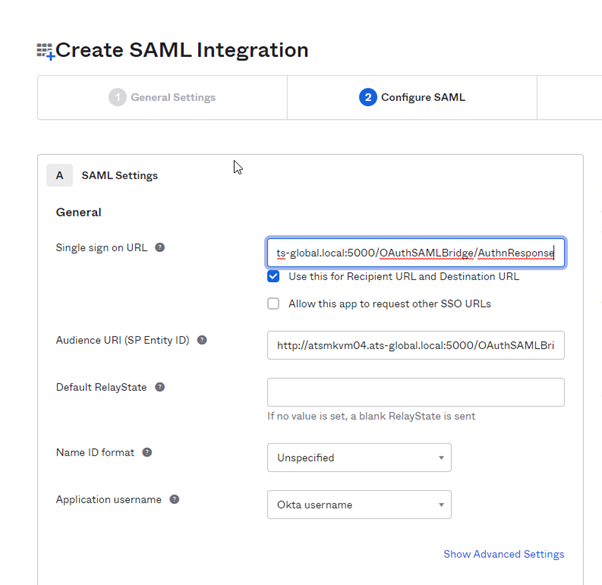Uncheck Use this for Recipient URL checkbox
The height and width of the screenshot is (585, 602).
(273, 276)
